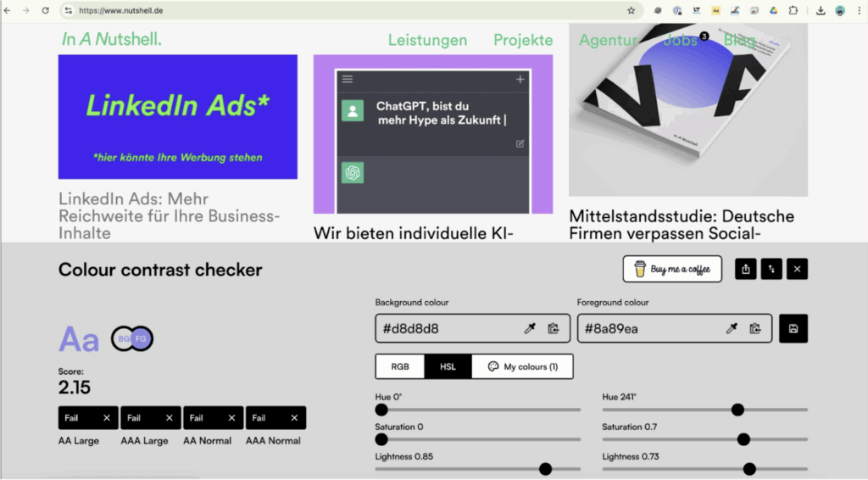The width and height of the screenshot is (868, 480).
Task: Open the In A Nutshell logo link
Action: (111, 39)
